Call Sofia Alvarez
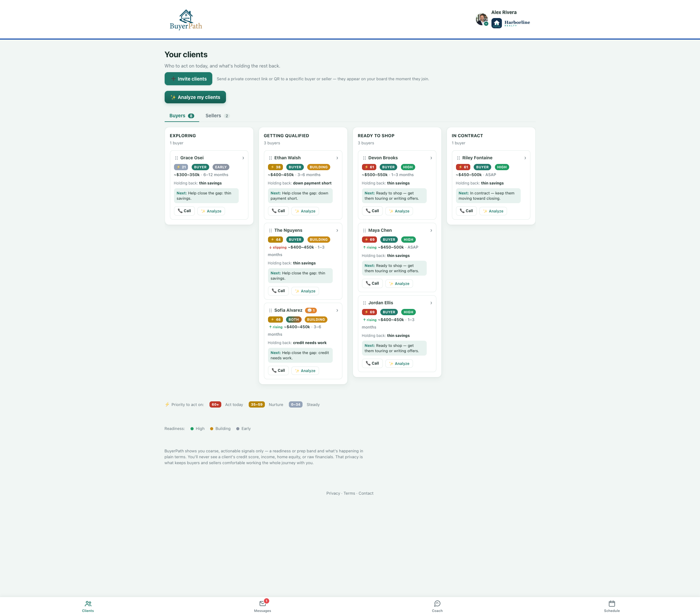Screen dimensions: 700x616 tap(279, 371)
